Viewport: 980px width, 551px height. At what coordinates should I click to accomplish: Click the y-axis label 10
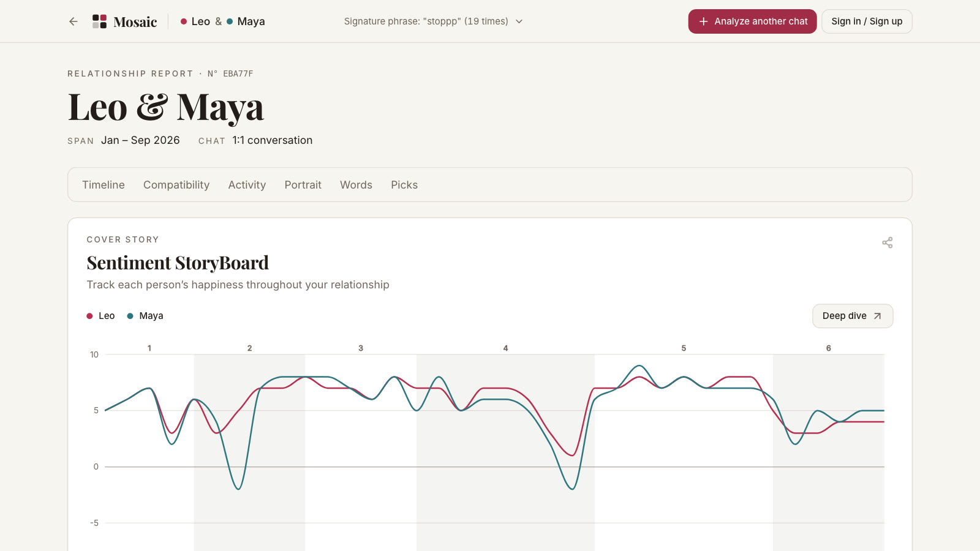tap(94, 354)
